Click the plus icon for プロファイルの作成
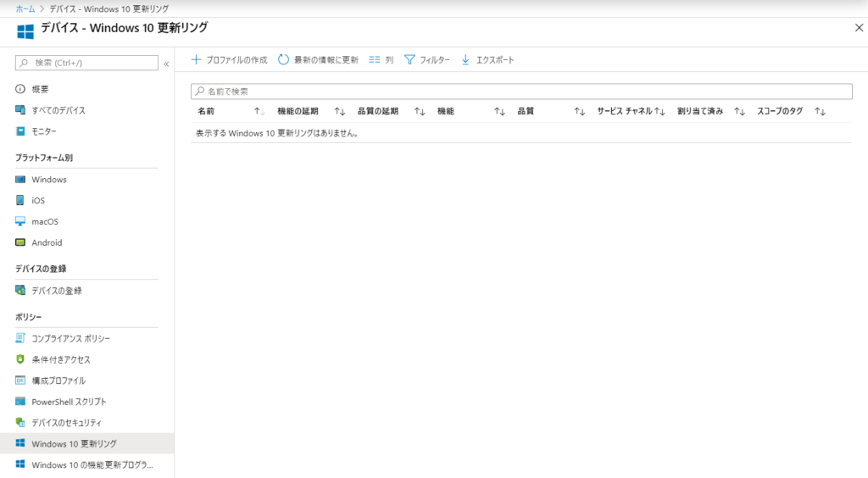 pyautogui.click(x=196, y=59)
